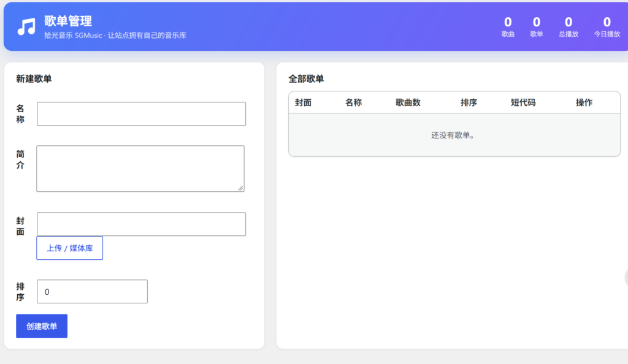
Task: Click the 操作 column header
Action: coord(584,102)
